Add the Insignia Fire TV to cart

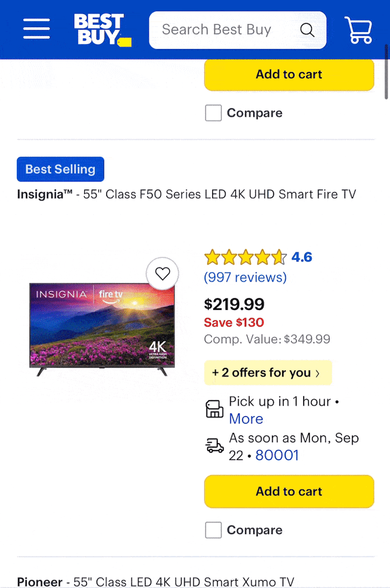click(289, 491)
